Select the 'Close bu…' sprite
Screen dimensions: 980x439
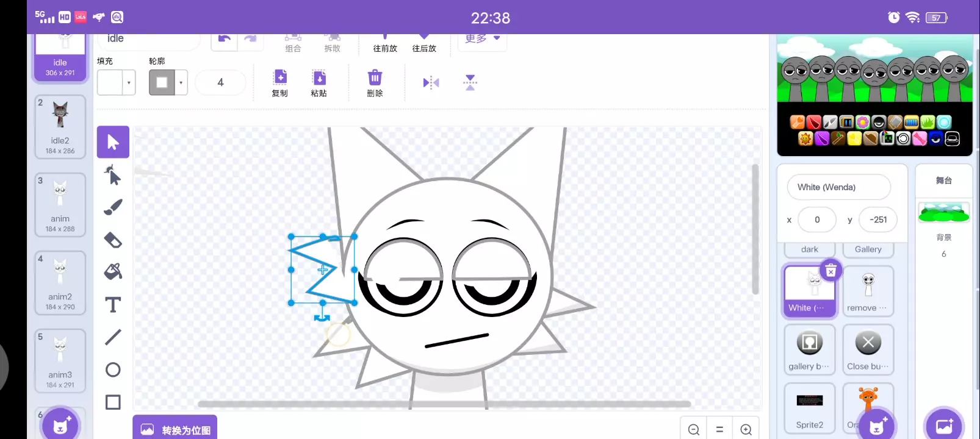tap(868, 350)
